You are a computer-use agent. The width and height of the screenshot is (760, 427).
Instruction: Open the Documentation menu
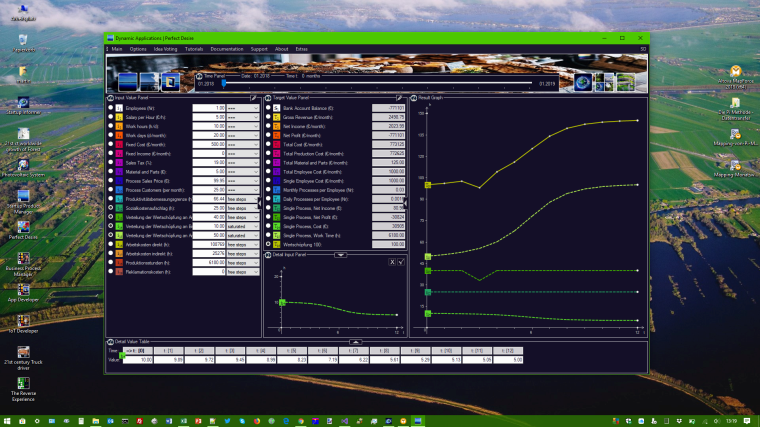coord(227,49)
